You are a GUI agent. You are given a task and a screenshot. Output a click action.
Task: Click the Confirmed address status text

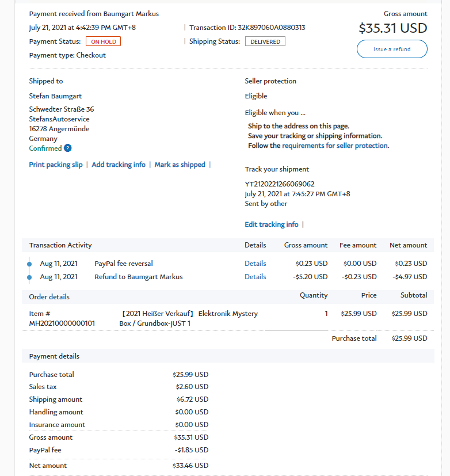(x=45, y=148)
